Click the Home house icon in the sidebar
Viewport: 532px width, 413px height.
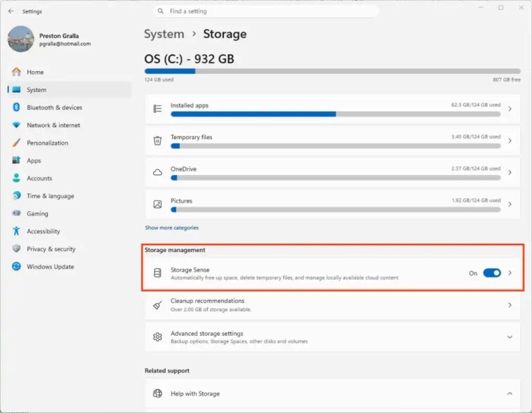click(x=16, y=72)
